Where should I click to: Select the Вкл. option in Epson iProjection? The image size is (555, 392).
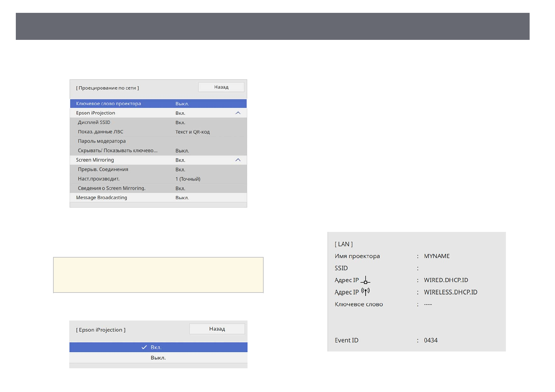click(x=158, y=347)
